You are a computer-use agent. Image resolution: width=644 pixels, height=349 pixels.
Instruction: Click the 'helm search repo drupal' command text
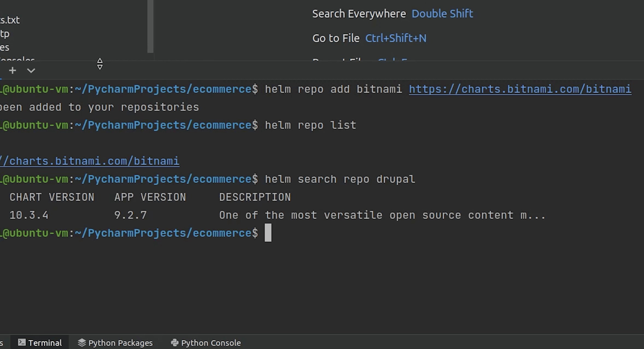click(x=340, y=179)
